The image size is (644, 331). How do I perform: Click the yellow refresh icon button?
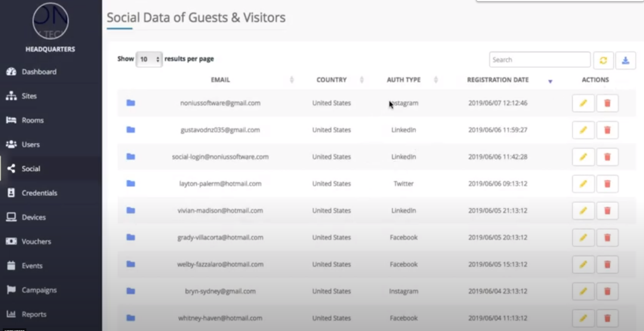coord(603,60)
